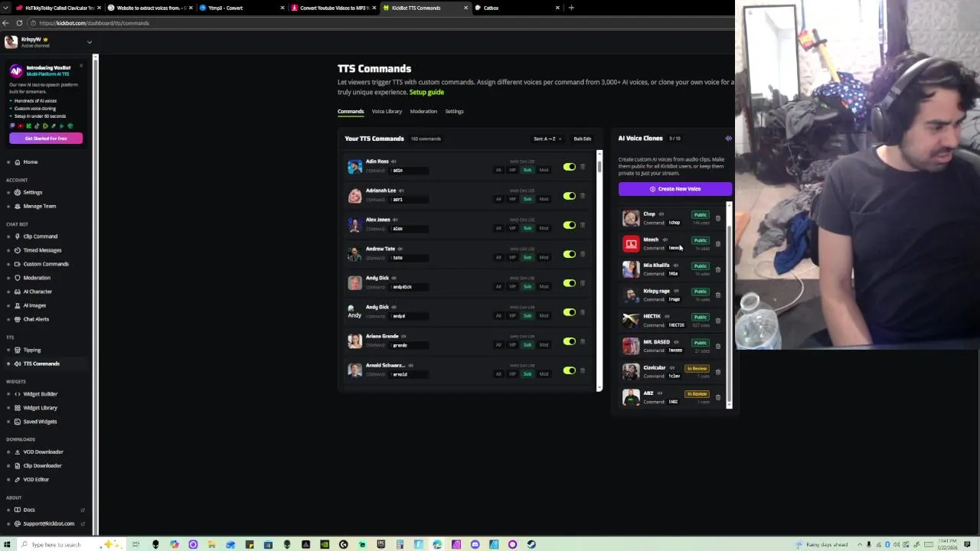Open the weather widget in the taskbar
This screenshot has width=980, height=551.
point(822,544)
